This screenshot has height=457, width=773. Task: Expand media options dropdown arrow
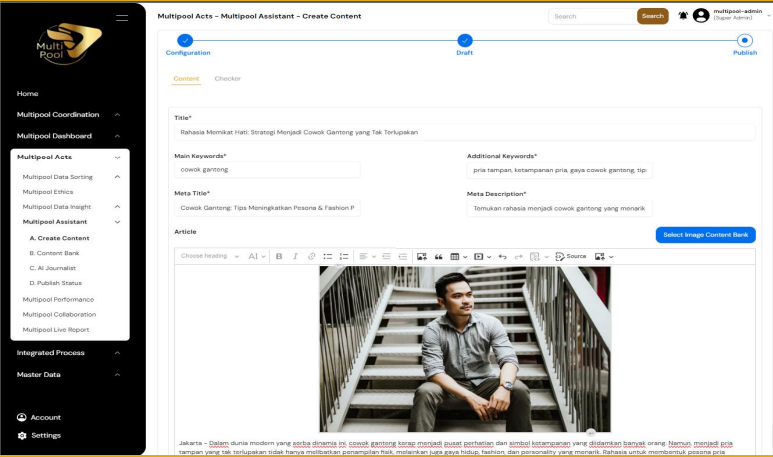(x=489, y=257)
